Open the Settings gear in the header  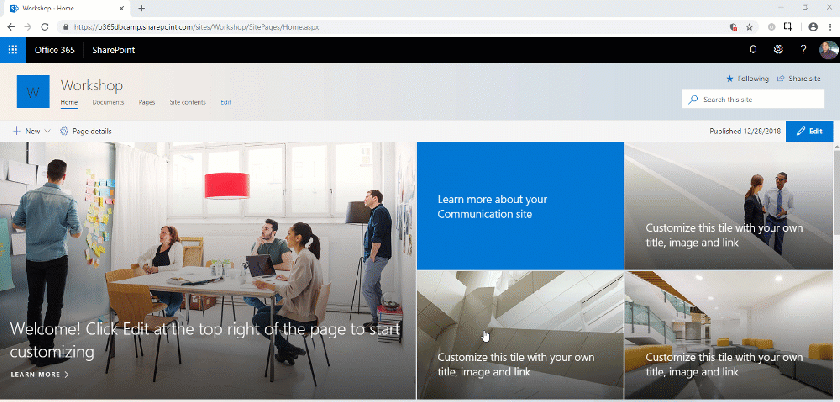(x=778, y=49)
